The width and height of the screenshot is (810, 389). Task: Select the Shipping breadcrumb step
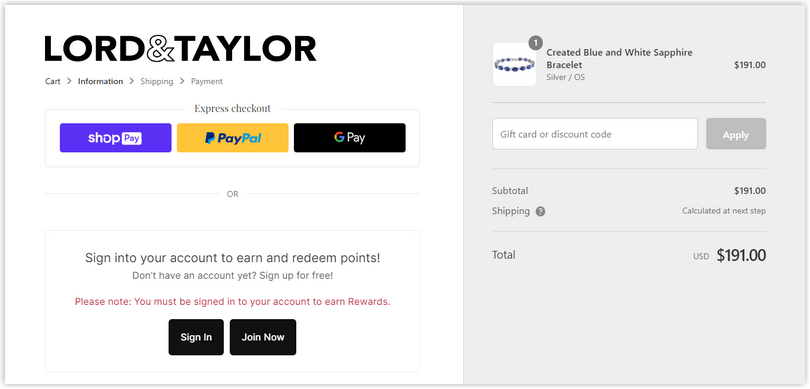(x=157, y=81)
